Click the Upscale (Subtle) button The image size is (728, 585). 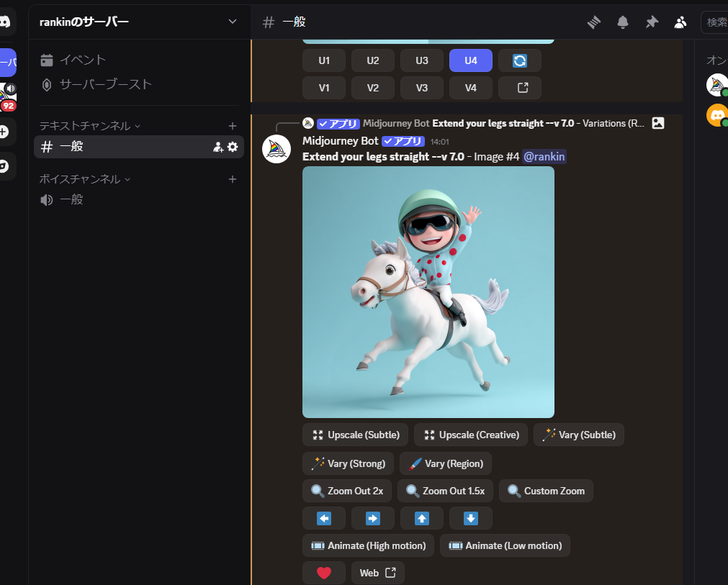click(x=356, y=435)
